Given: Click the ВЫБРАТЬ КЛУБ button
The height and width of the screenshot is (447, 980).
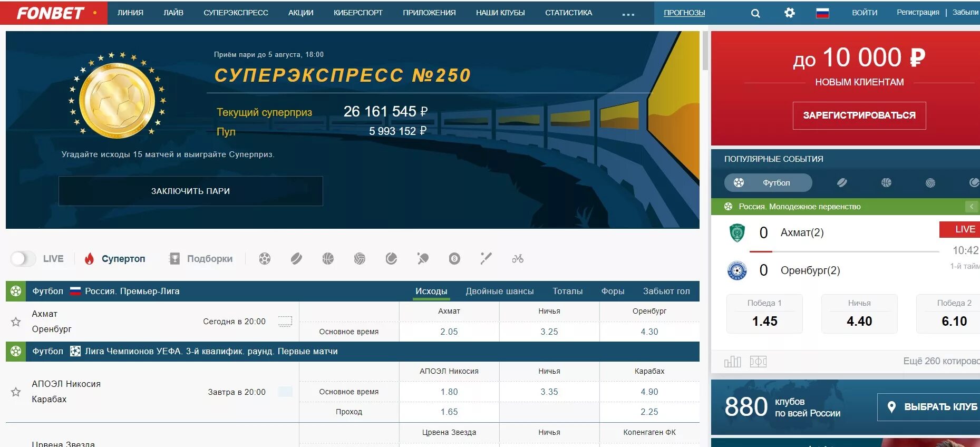Looking at the screenshot, I should (929, 407).
